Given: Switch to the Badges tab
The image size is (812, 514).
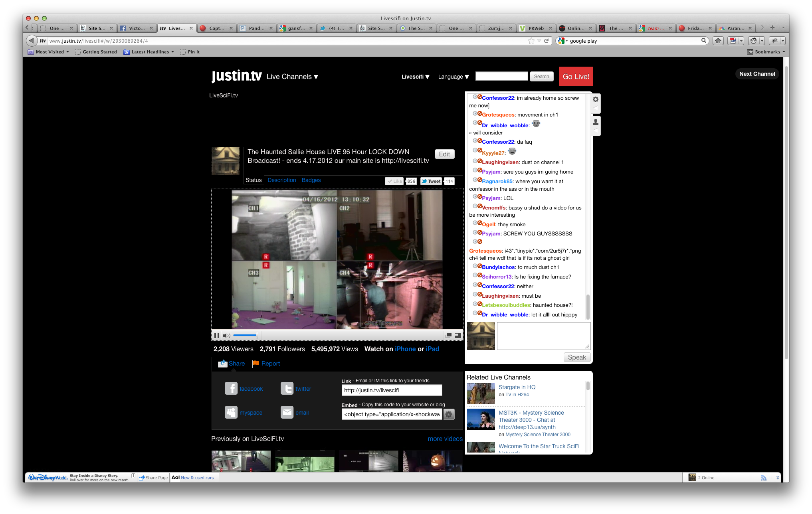Looking at the screenshot, I should click(311, 180).
